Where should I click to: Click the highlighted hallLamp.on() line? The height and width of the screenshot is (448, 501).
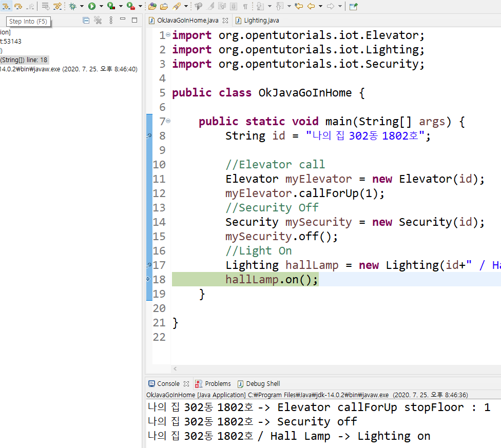coord(245,279)
